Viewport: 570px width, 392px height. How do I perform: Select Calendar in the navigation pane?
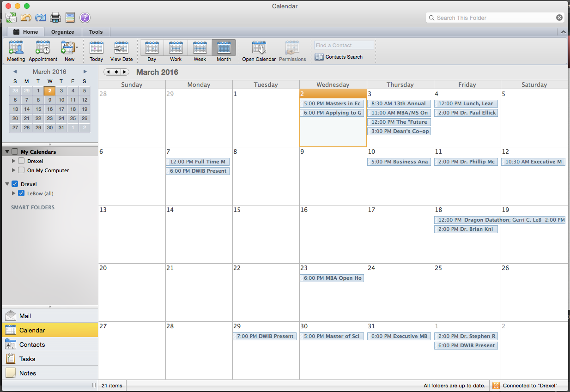(49, 330)
